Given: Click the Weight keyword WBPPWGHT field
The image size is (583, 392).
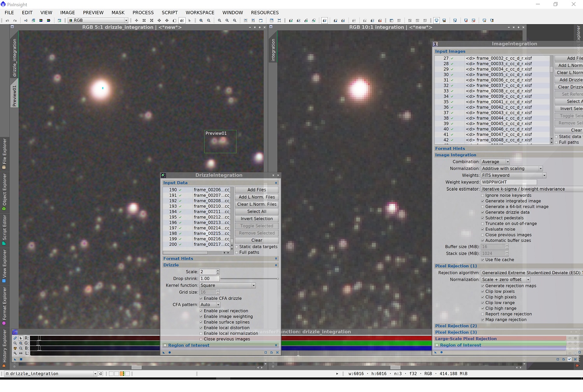Looking at the screenshot, I should point(509,182).
